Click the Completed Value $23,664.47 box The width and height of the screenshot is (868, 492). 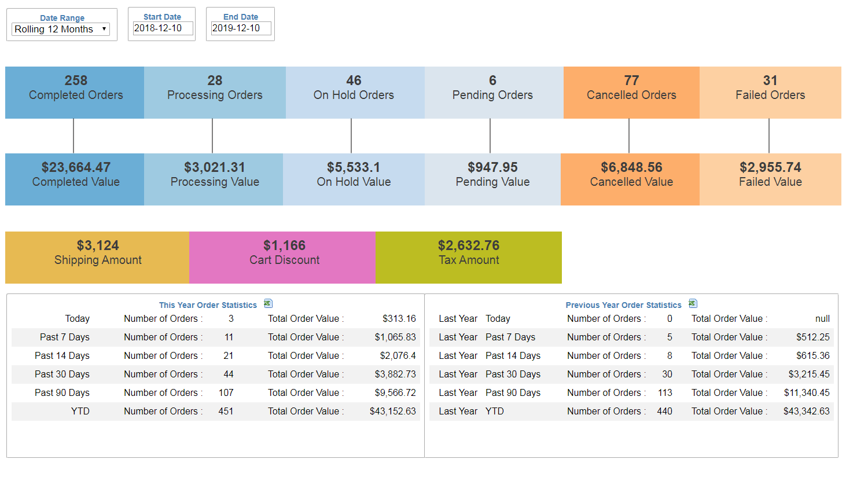pos(75,179)
